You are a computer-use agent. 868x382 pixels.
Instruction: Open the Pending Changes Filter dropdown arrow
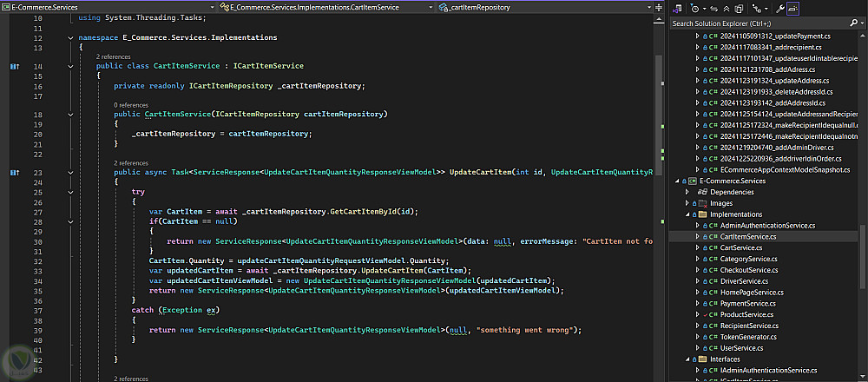(704, 9)
